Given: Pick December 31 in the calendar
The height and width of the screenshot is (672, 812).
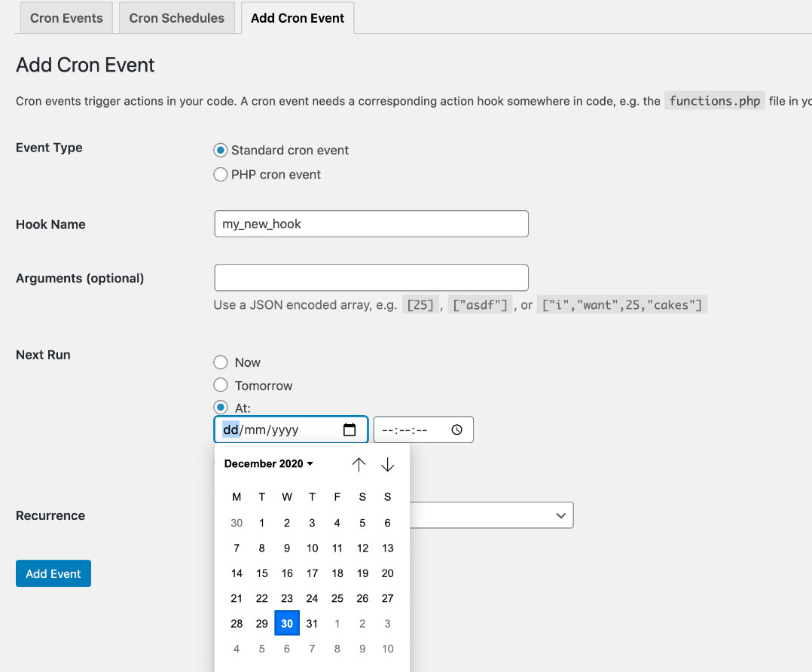Looking at the screenshot, I should [x=312, y=623].
